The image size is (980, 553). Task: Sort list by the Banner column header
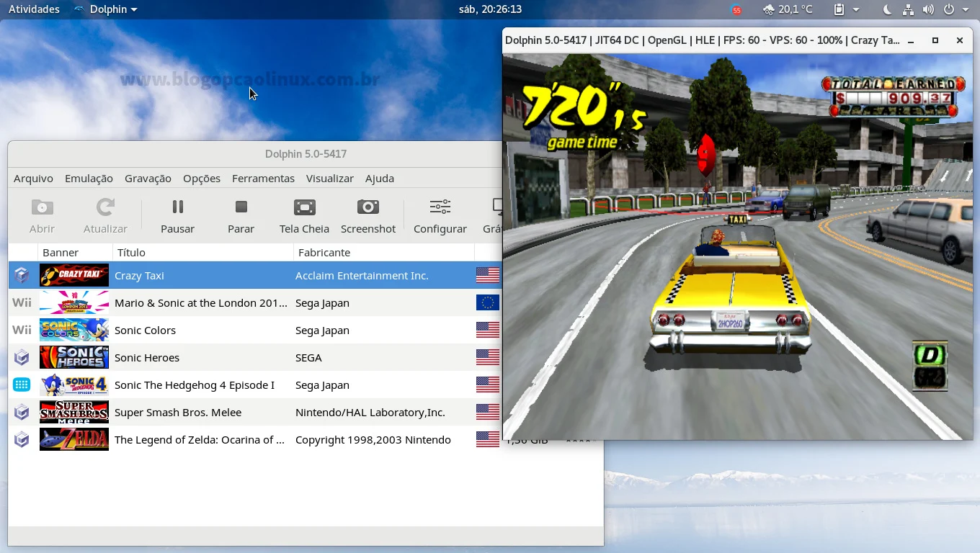point(75,253)
